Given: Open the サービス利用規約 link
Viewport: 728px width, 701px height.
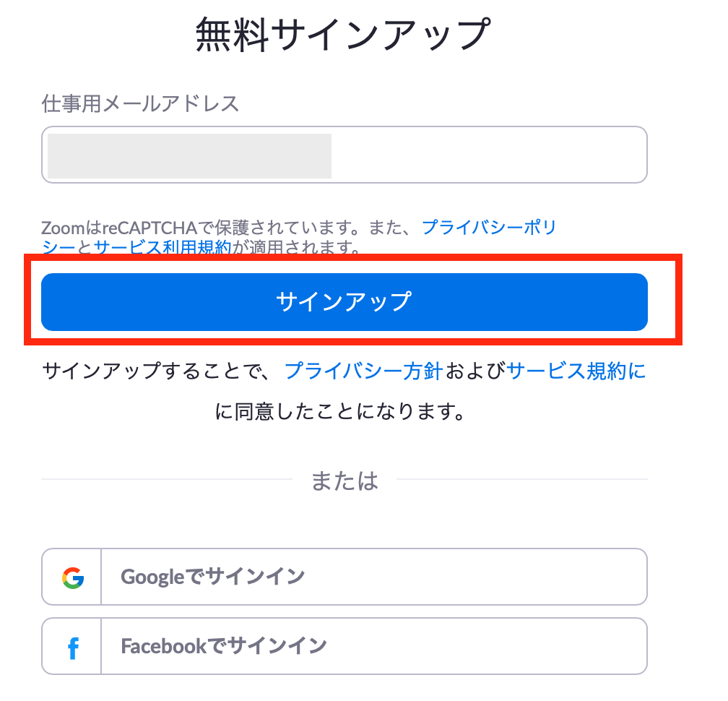Looking at the screenshot, I should coord(162,246).
